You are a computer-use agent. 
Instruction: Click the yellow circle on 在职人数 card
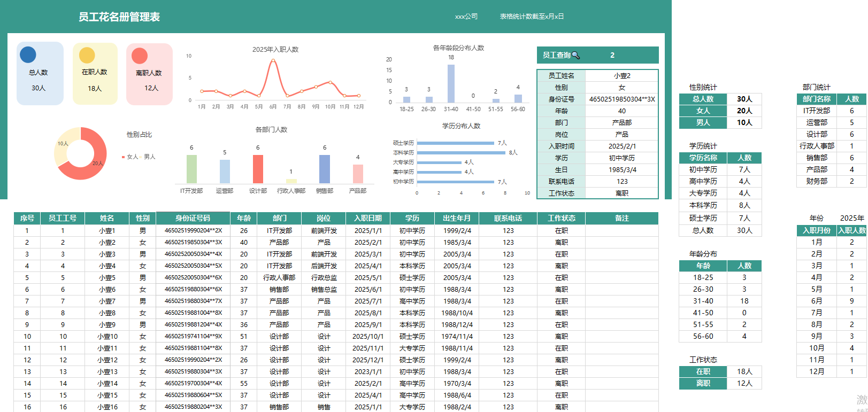coord(87,55)
